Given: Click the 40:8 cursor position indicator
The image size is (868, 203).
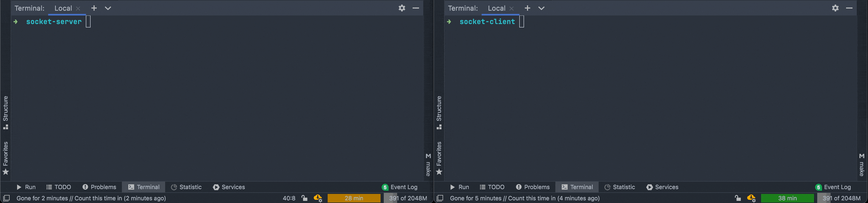Looking at the screenshot, I should 289,198.
